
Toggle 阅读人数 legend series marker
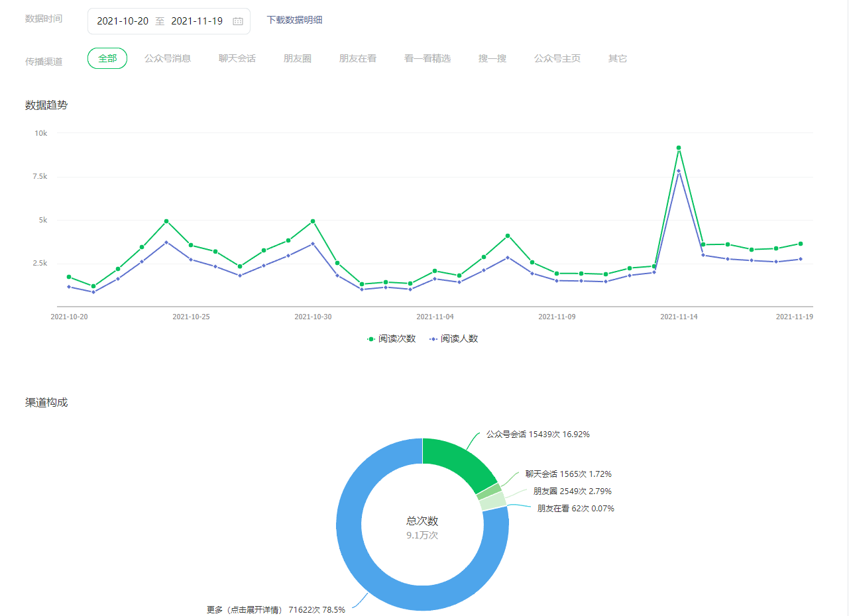[x=433, y=338]
